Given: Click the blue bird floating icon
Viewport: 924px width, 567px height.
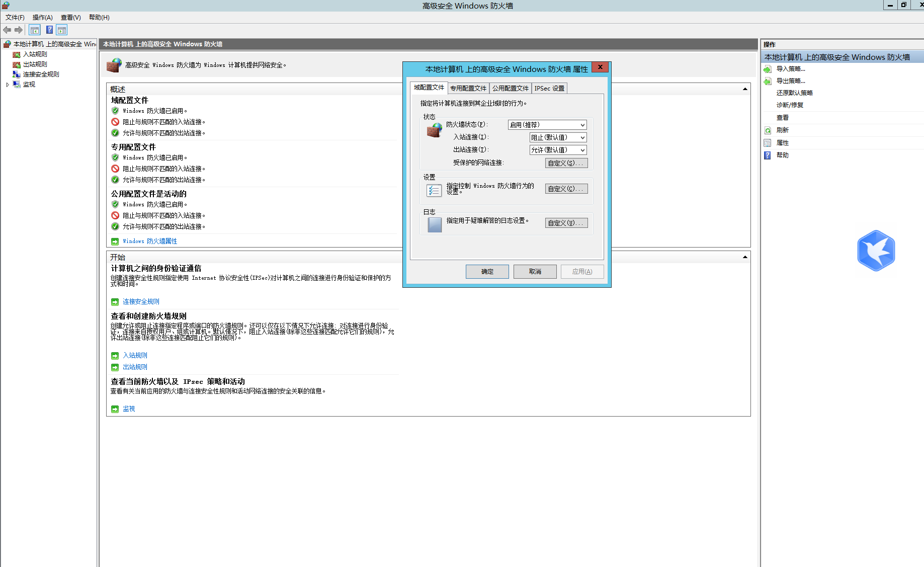Looking at the screenshot, I should pos(876,251).
